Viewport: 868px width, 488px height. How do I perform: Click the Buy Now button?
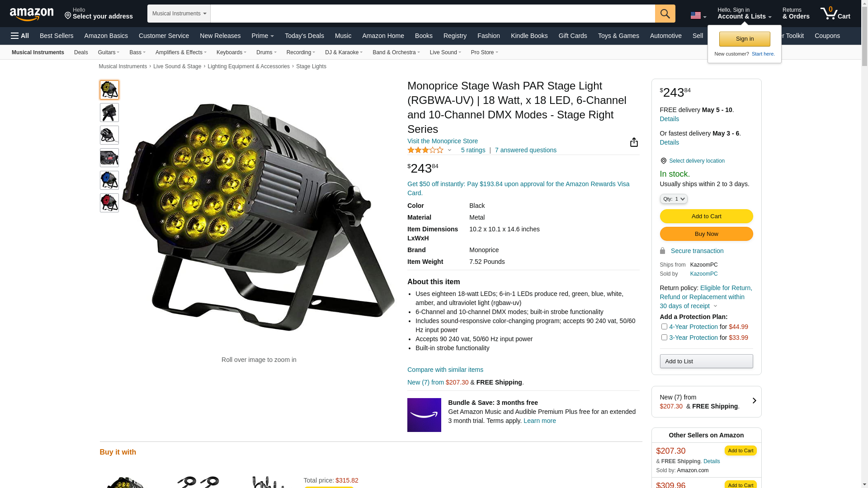pos(706,234)
